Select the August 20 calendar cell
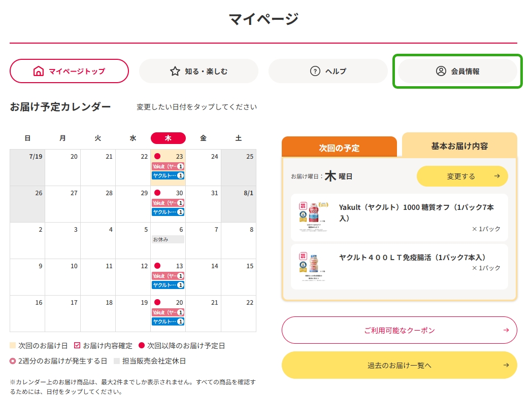This screenshot has width=532, height=397. 168,313
